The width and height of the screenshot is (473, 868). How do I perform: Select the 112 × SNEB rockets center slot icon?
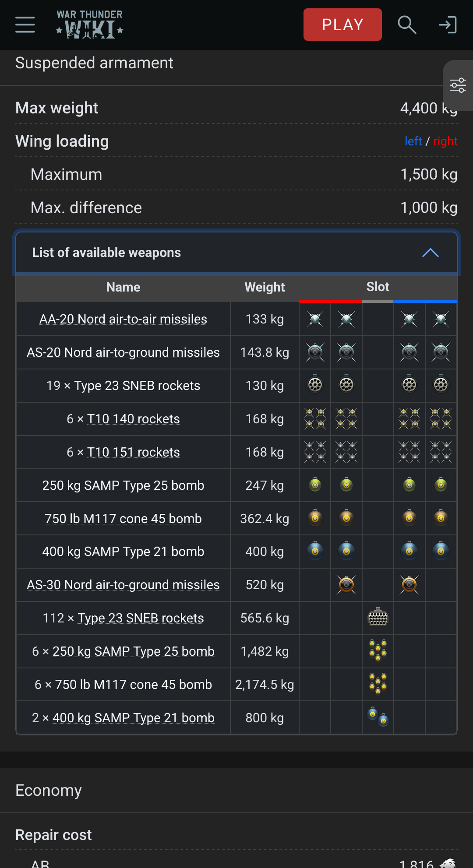point(378,618)
